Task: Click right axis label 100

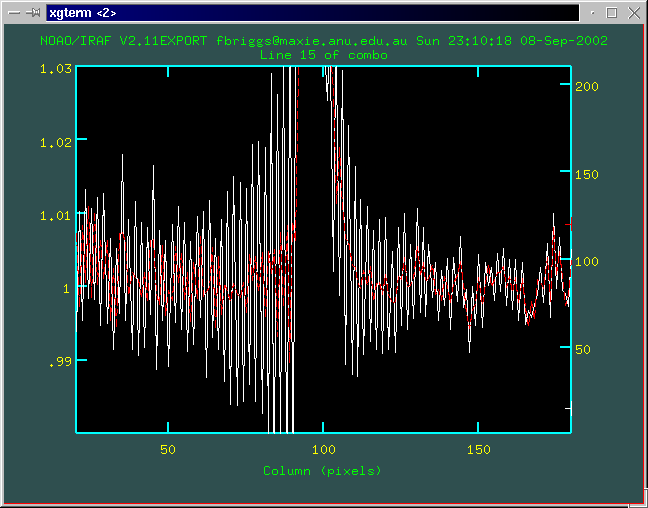Action: tap(587, 262)
